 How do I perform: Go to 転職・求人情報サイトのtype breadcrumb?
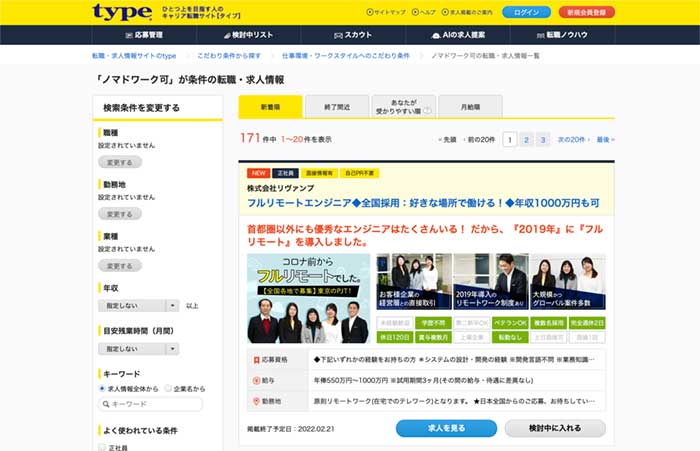point(134,56)
